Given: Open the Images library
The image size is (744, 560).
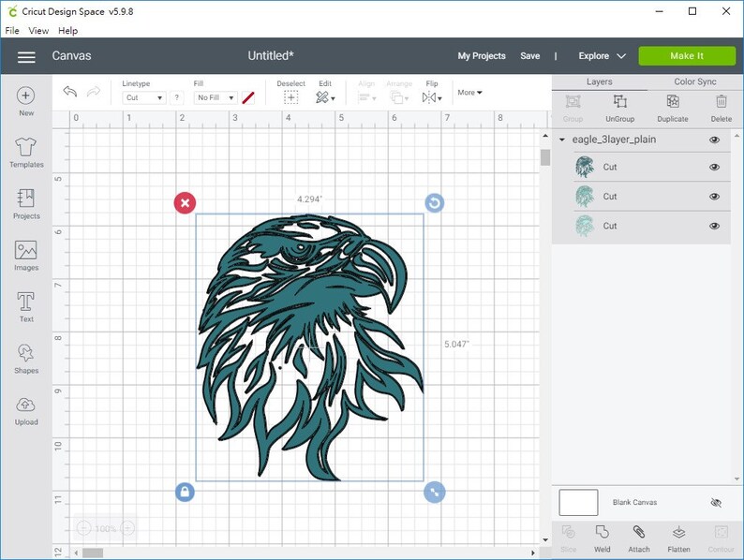Looking at the screenshot, I should [26, 256].
